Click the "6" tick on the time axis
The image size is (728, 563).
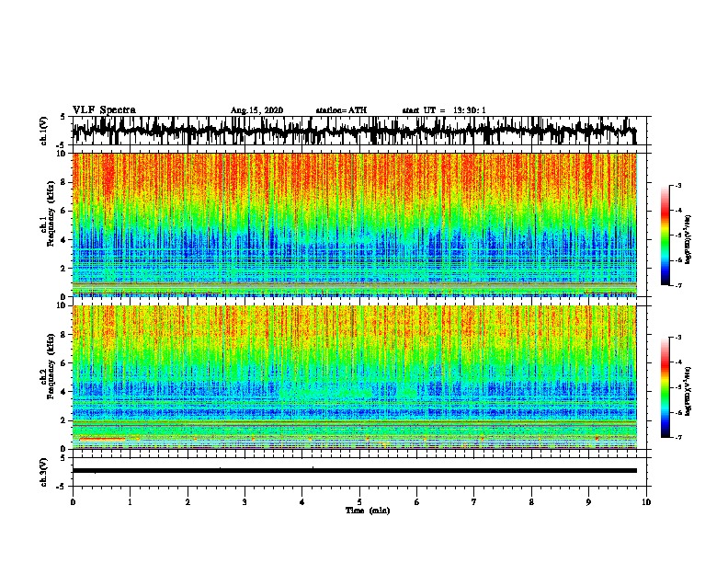(416, 502)
